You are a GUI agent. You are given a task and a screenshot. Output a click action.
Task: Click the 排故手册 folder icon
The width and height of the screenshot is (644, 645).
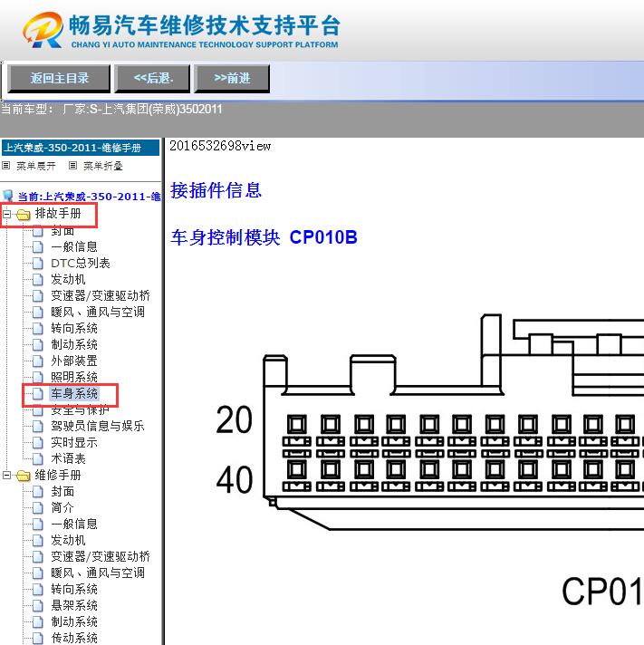point(24,215)
